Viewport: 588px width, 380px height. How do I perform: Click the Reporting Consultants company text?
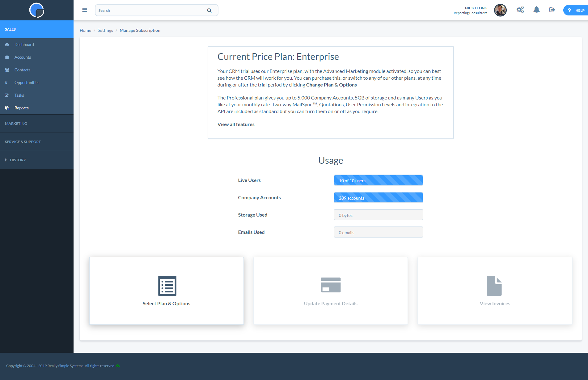pos(470,13)
